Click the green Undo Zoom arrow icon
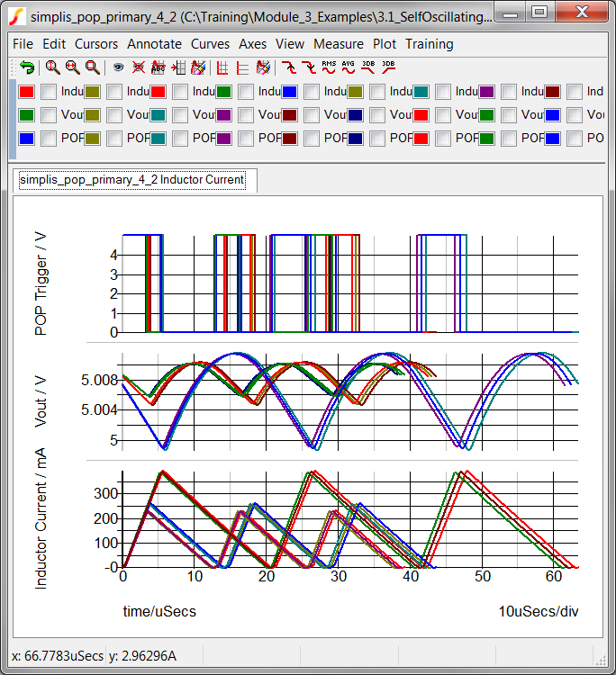This screenshot has height=675, width=616. point(27,67)
